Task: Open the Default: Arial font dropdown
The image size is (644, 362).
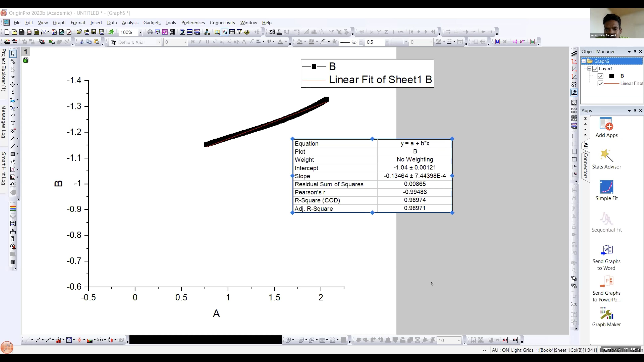Action: (x=159, y=42)
